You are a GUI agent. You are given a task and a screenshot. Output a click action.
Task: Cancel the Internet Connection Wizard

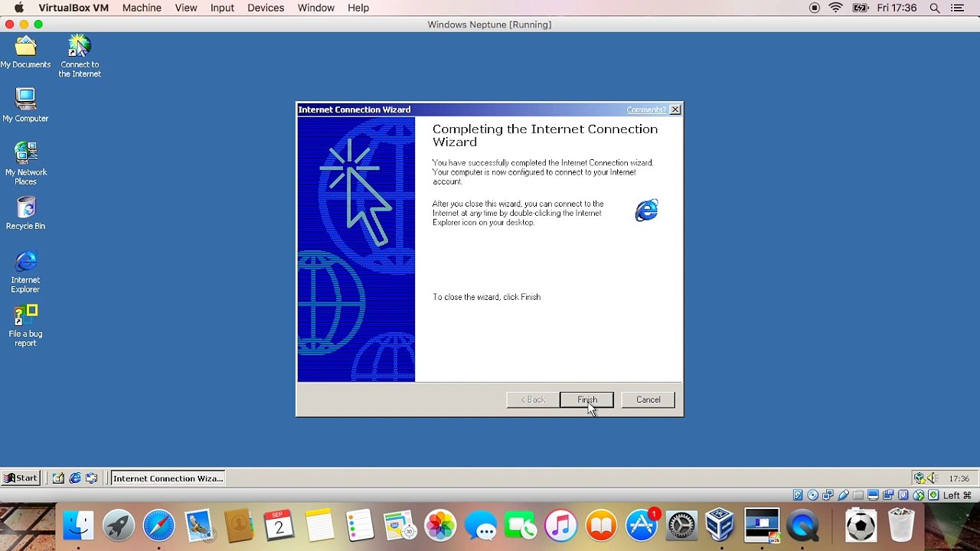(648, 399)
